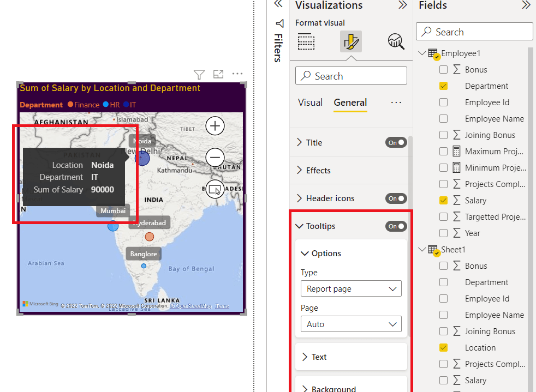536x392 pixels.
Task: Check Employee Id under Employee1
Action: click(443, 102)
